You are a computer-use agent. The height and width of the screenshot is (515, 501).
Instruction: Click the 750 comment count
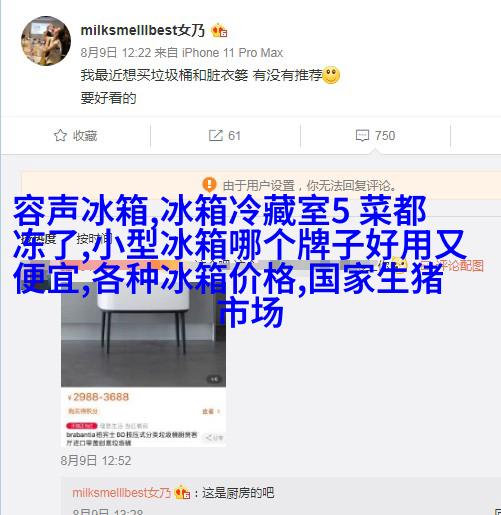pyautogui.click(x=385, y=136)
